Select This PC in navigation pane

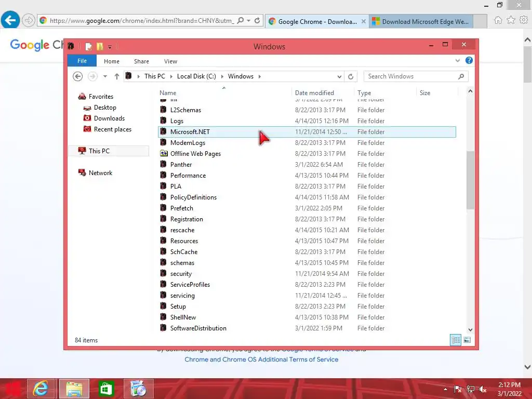(x=109, y=151)
